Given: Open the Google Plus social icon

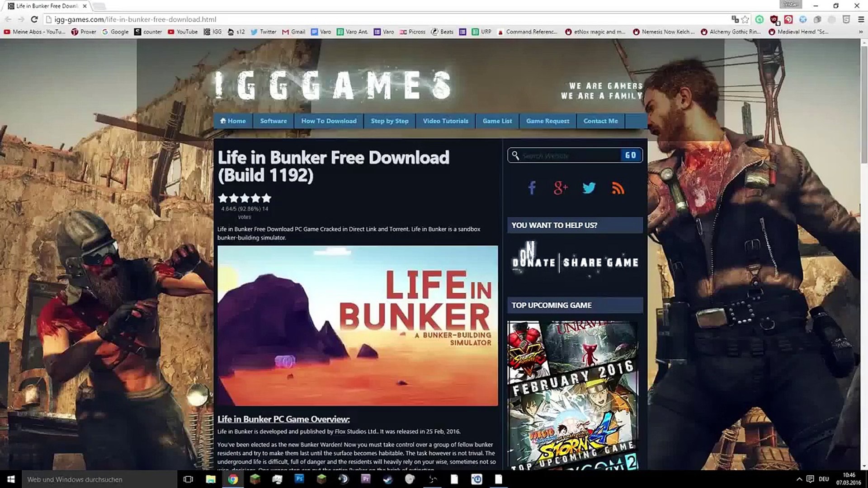Looking at the screenshot, I should 560,188.
